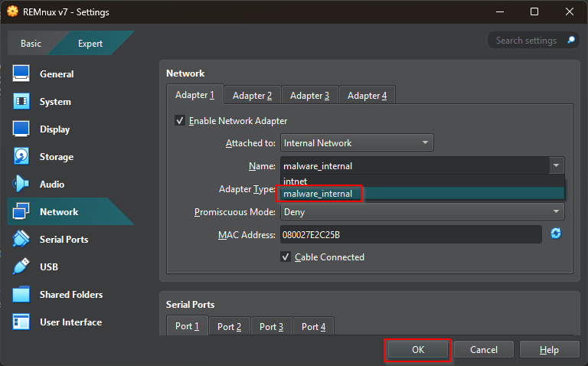Go to the User Interface category label

[x=71, y=322]
